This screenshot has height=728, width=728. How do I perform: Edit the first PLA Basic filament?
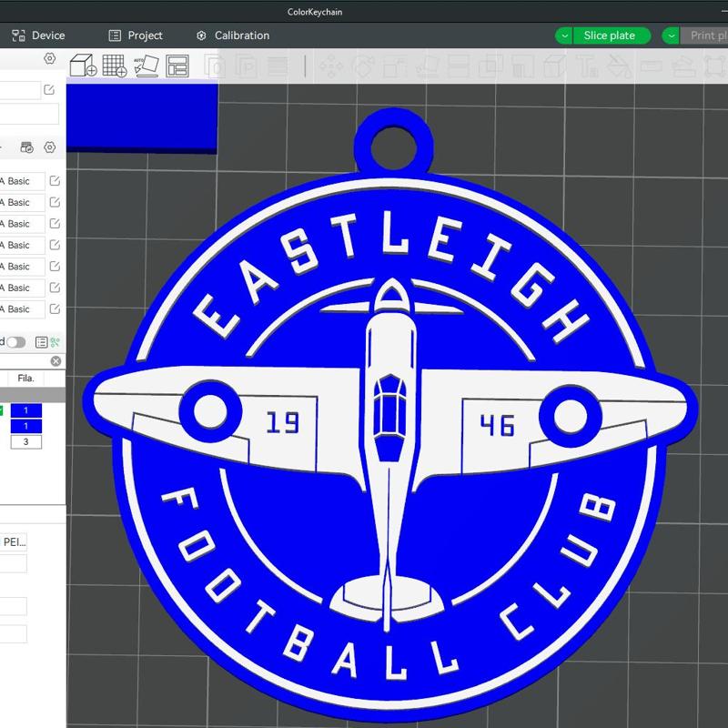click(x=56, y=180)
